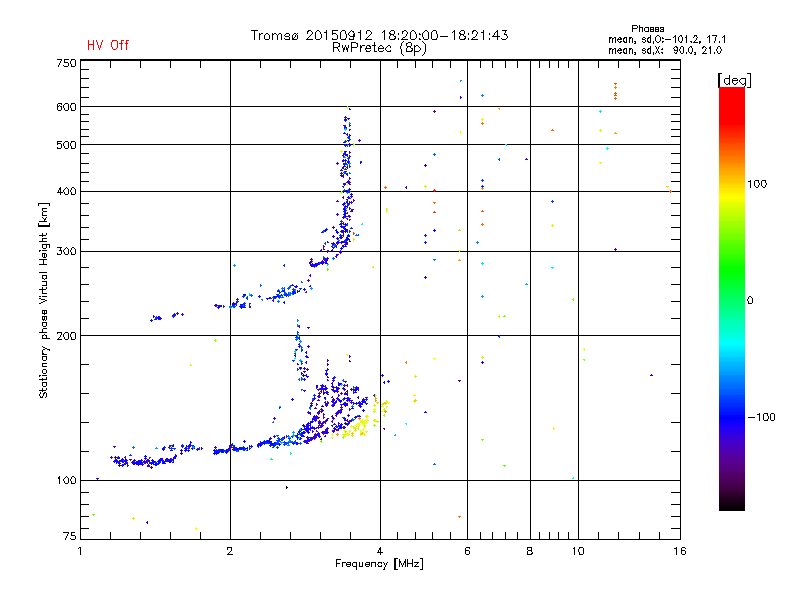Click the '600' y-axis tick label
Screen dimensions: 800x600
click(x=66, y=107)
